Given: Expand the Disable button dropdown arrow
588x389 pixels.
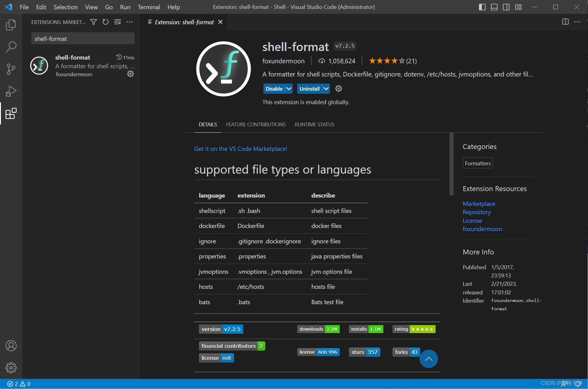Looking at the screenshot, I should (x=289, y=88).
